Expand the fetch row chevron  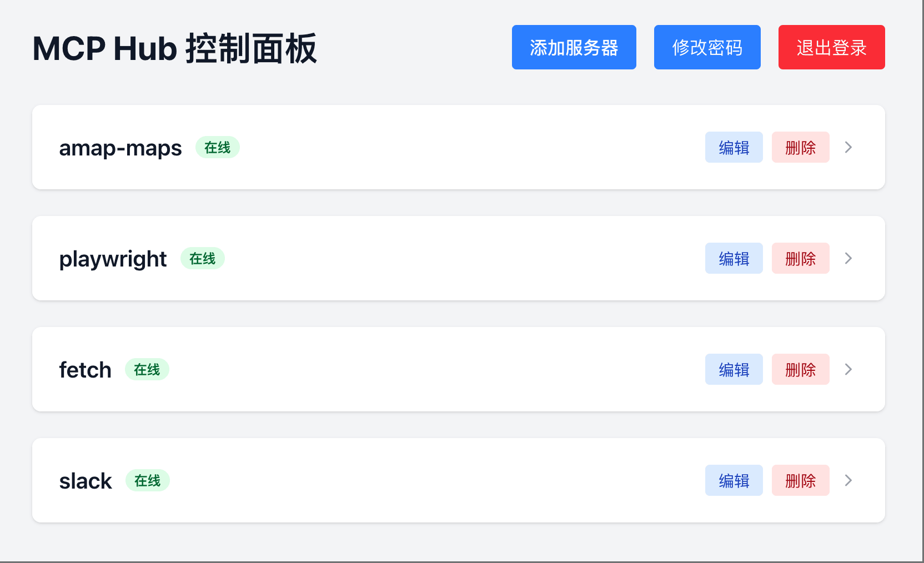pos(848,369)
